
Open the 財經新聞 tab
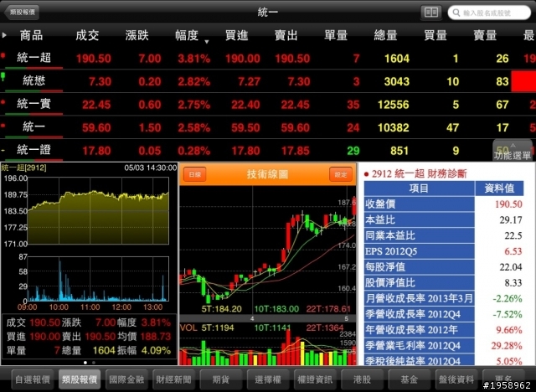pos(173,379)
